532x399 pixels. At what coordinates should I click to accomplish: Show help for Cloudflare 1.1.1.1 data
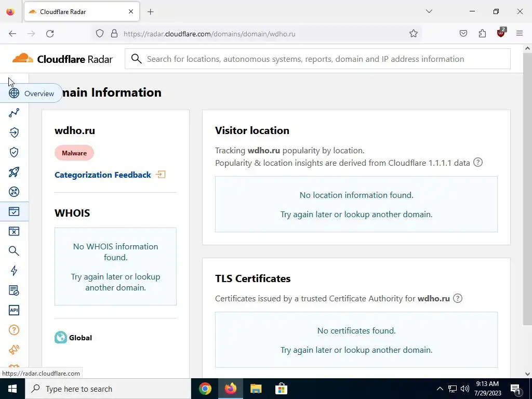point(478,163)
